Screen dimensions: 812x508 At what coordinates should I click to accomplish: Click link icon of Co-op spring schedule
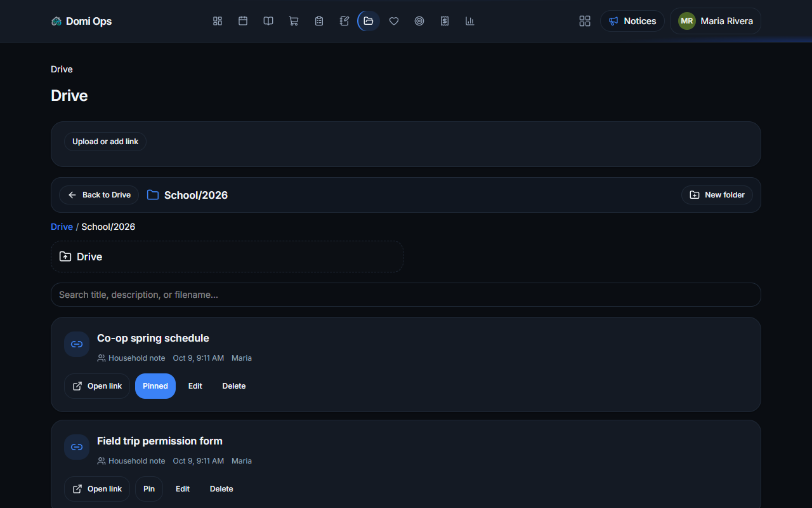coord(77,344)
